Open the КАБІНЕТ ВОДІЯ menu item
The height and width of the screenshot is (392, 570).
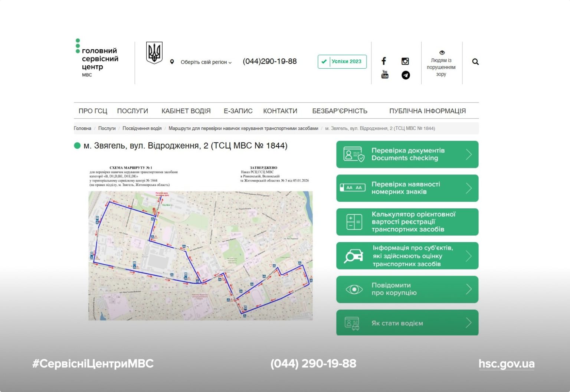[186, 111]
